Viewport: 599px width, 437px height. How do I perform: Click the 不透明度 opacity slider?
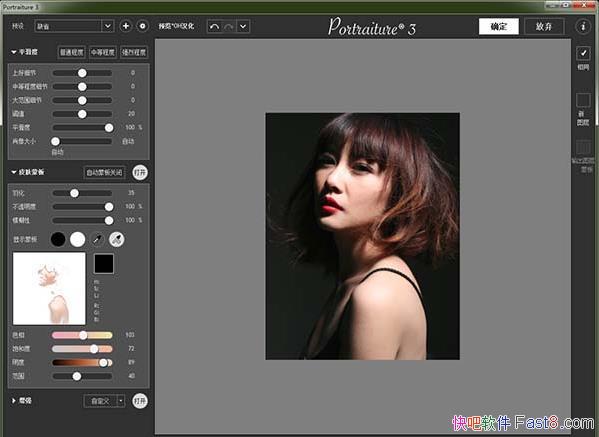[x=82, y=207]
